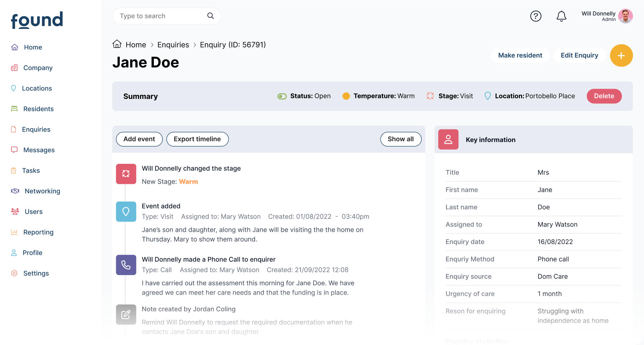Click the Key information person icon
The height and width of the screenshot is (345, 644).
click(448, 139)
